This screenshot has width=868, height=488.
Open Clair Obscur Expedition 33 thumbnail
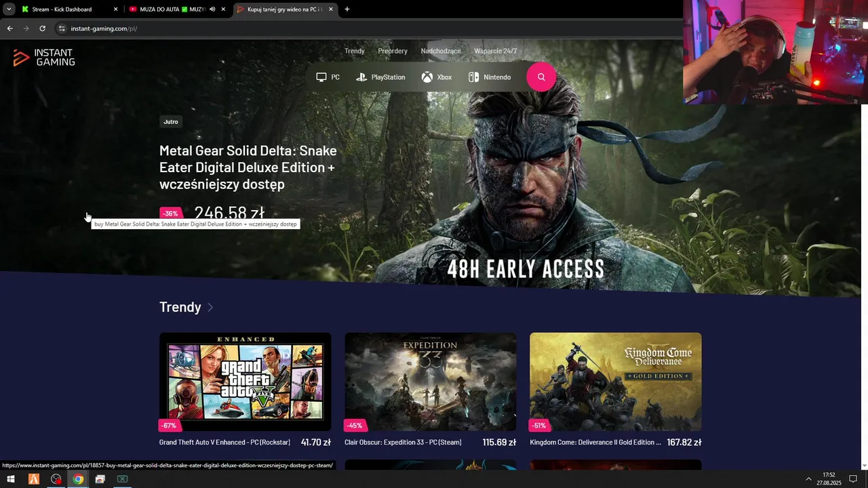pos(431,382)
